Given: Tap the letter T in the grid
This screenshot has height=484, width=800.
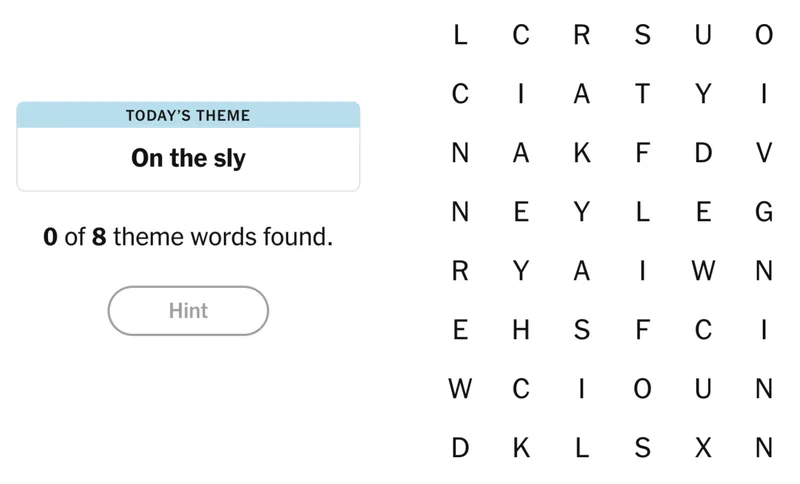Looking at the screenshot, I should coord(642,94).
